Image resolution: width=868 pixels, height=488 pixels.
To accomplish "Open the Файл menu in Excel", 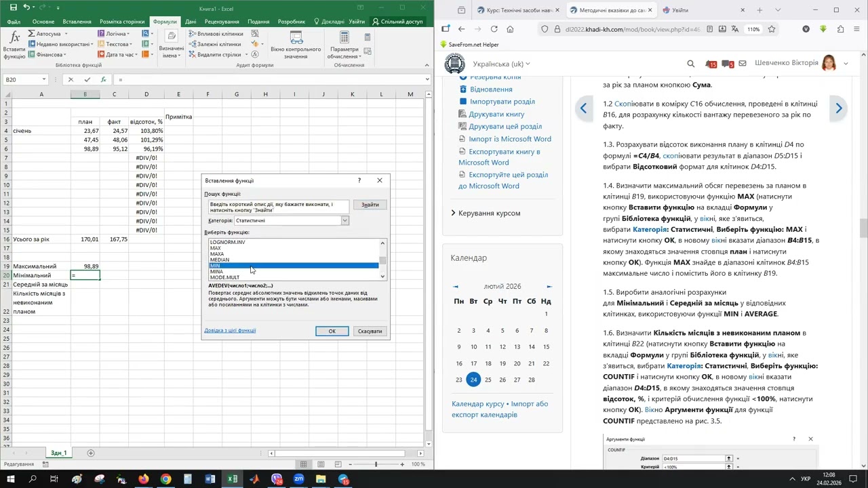I will [x=14, y=22].
